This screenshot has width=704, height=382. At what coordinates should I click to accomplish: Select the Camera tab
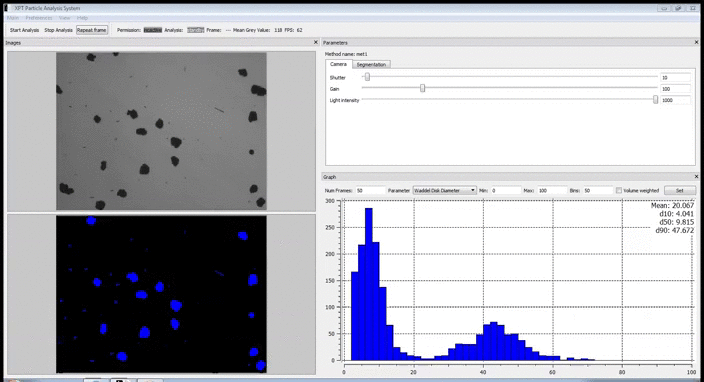coord(339,64)
